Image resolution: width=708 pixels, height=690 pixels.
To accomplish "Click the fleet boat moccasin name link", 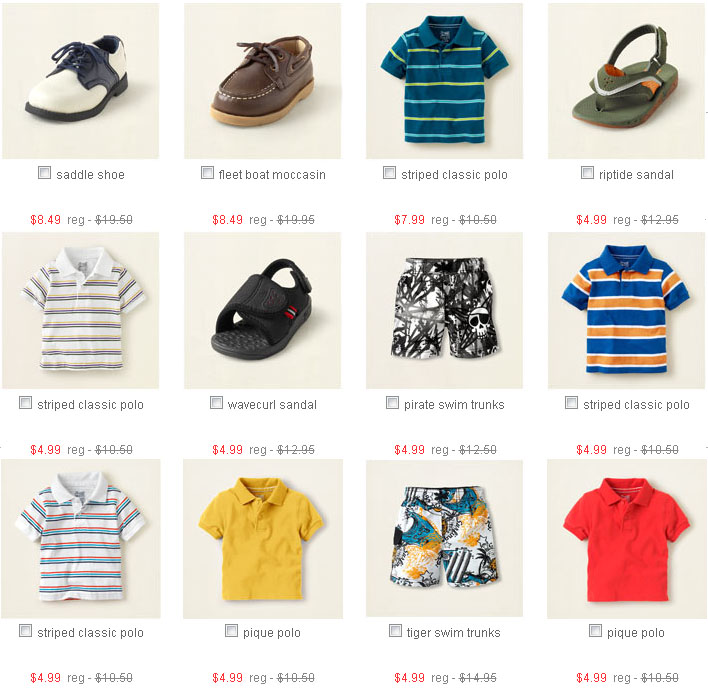I will coord(272,175).
